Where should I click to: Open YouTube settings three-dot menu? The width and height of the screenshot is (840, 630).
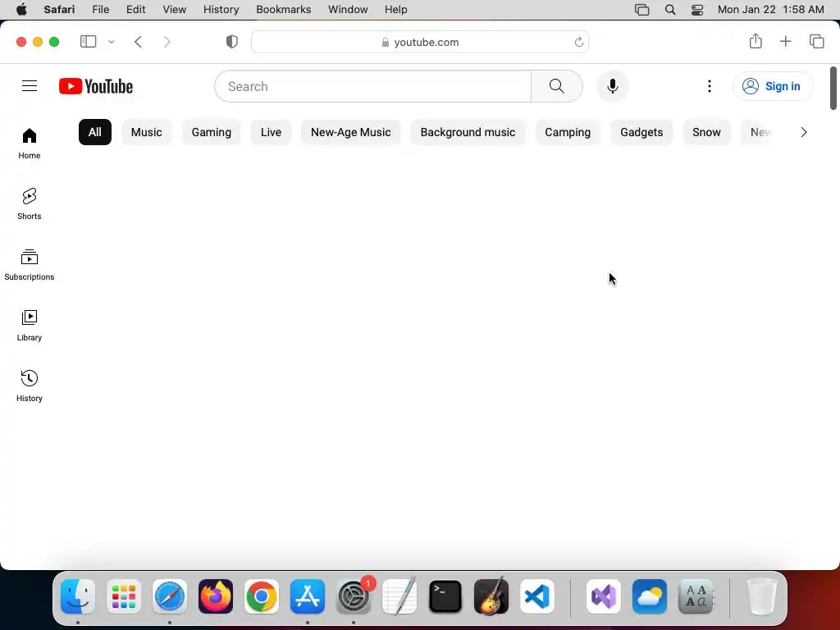(x=710, y=86)
